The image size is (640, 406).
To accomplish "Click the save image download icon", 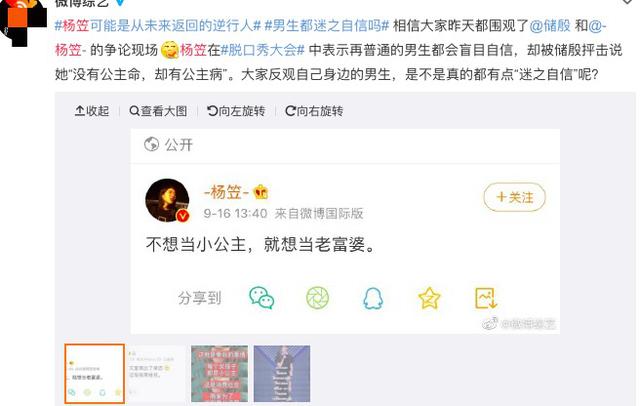I will tap(486, 298).
